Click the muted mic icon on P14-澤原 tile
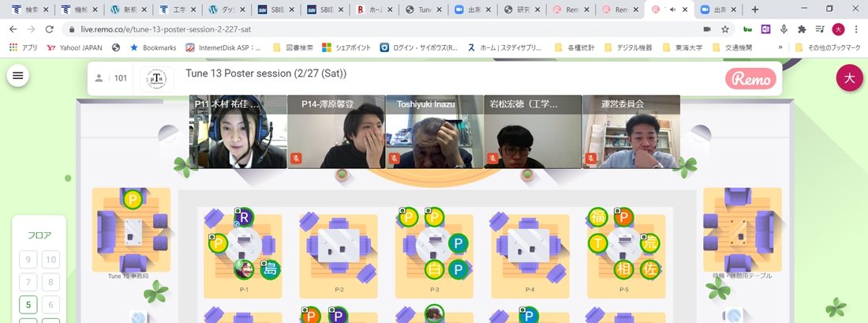This screenshot has width=868, height=323. (296, 159)
